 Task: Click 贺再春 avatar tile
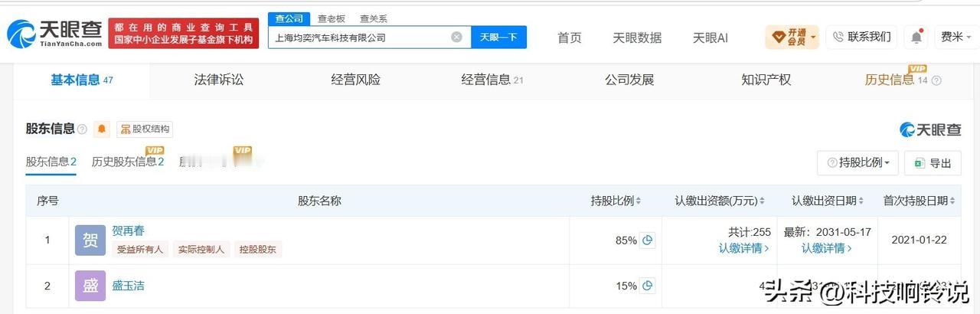coord(90,240)
